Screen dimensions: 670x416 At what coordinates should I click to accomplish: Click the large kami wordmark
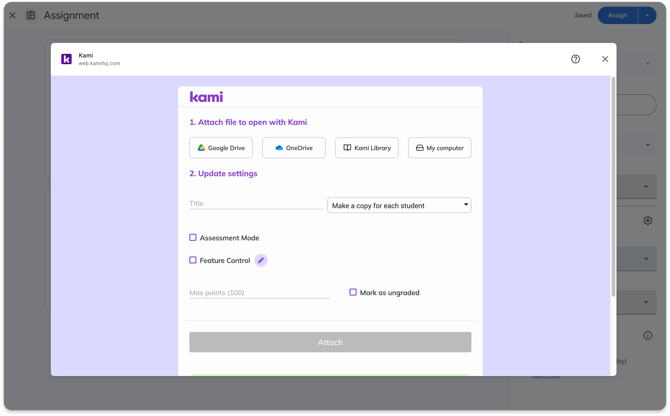tap(206, 97)
